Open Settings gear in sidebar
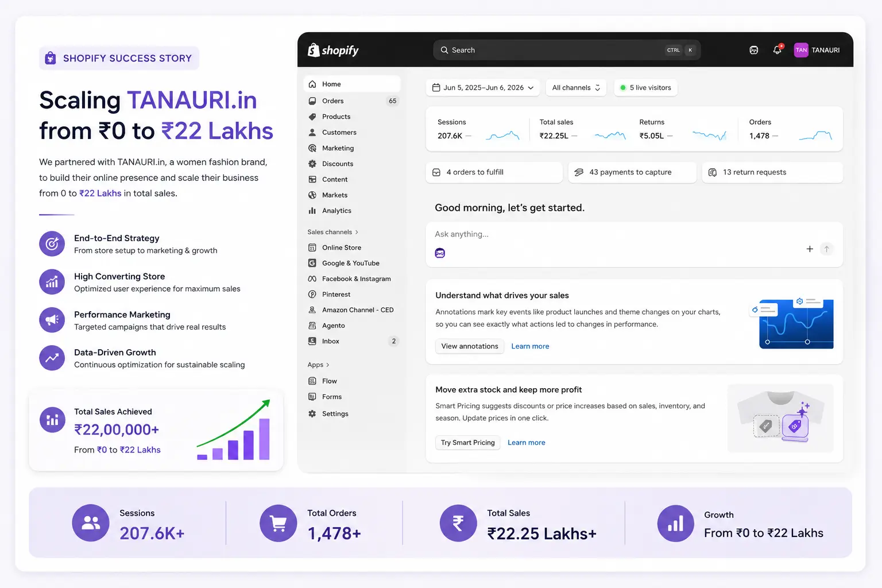Screen dimensions: 882x588 pos(312,413)
